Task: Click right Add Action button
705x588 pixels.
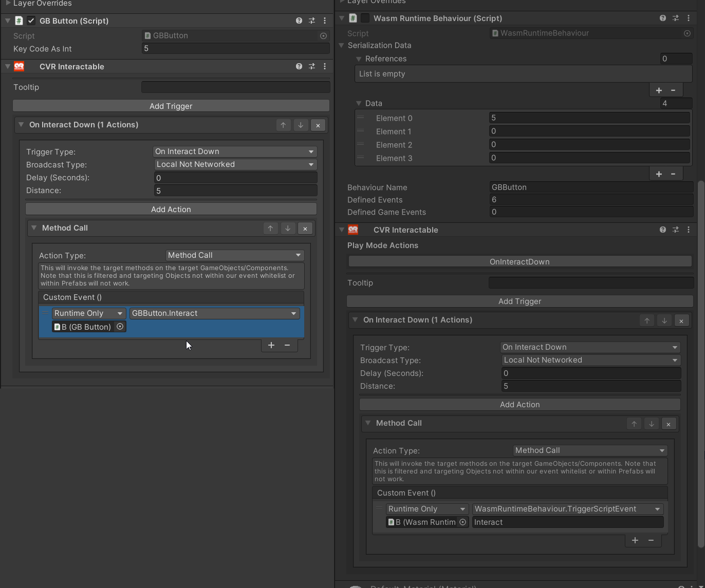Action: [x=520, y=405]
